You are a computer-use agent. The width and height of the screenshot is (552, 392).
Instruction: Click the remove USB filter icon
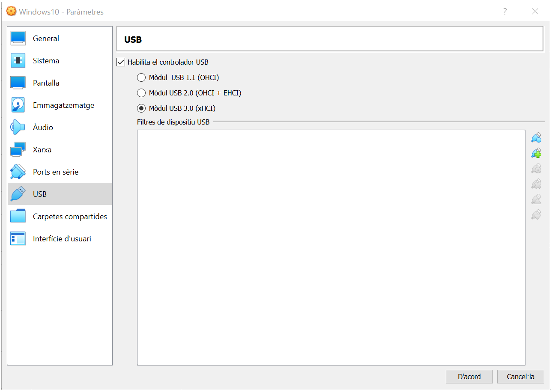coord(536,184)
